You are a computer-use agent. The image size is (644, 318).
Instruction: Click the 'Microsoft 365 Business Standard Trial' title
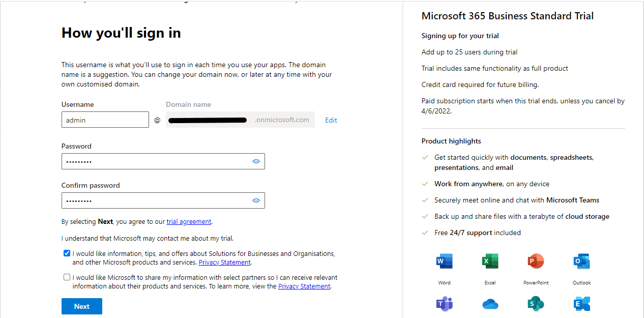tap(508, 16)
